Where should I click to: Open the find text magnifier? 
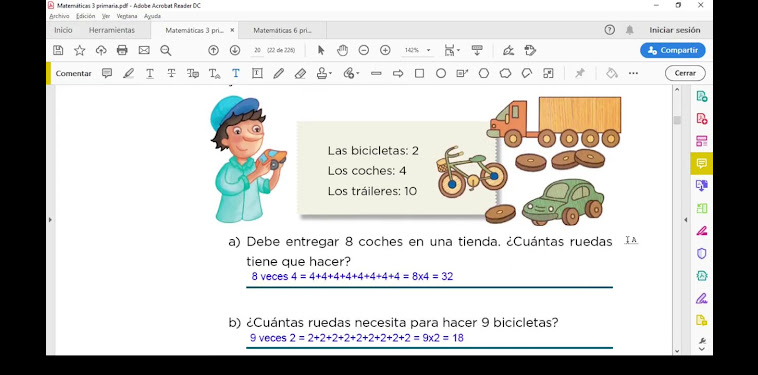point(165,50)
